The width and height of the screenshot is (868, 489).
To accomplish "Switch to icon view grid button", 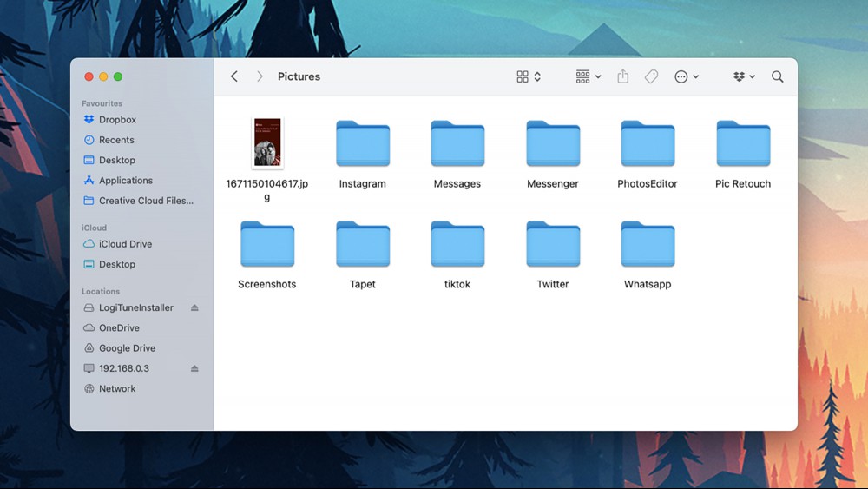I will (x=522, y=76).
